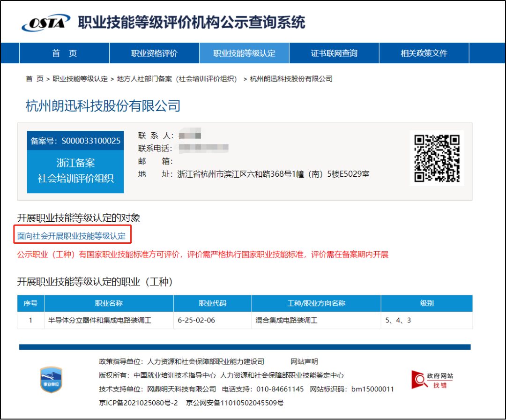Screen dimensions: 506x420
Task: Click the 职业技能等级认定 breadcrumb link
Action: pyautogui.click(x=80, y=79)
